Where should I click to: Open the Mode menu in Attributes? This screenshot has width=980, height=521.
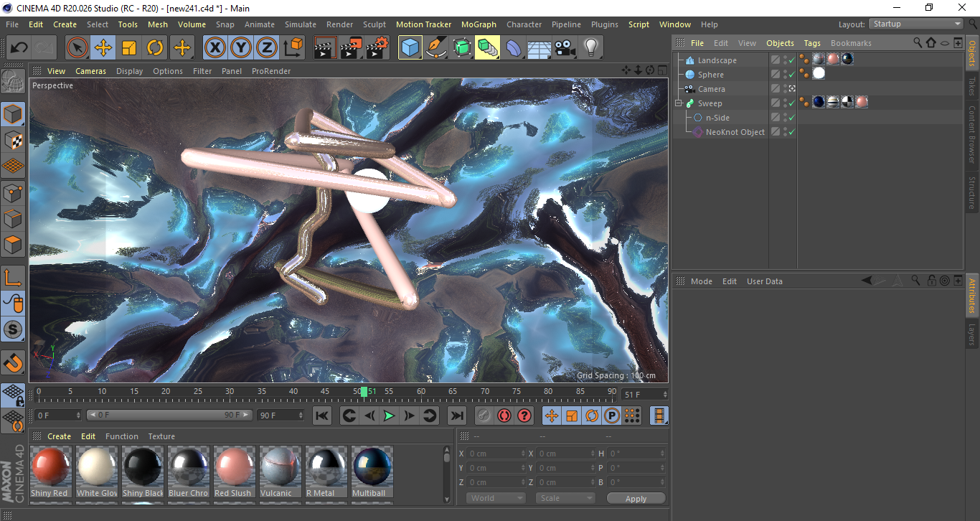click(701, 281)
